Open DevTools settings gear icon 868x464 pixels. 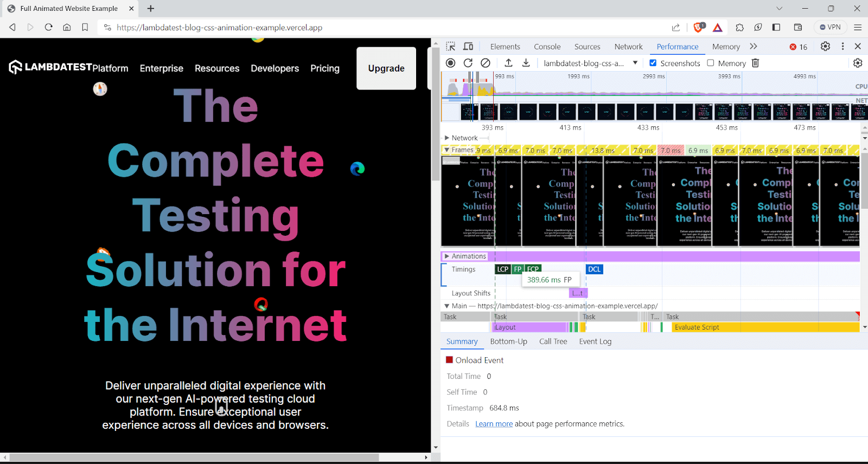pyautogui.click(x=825, y=47)
